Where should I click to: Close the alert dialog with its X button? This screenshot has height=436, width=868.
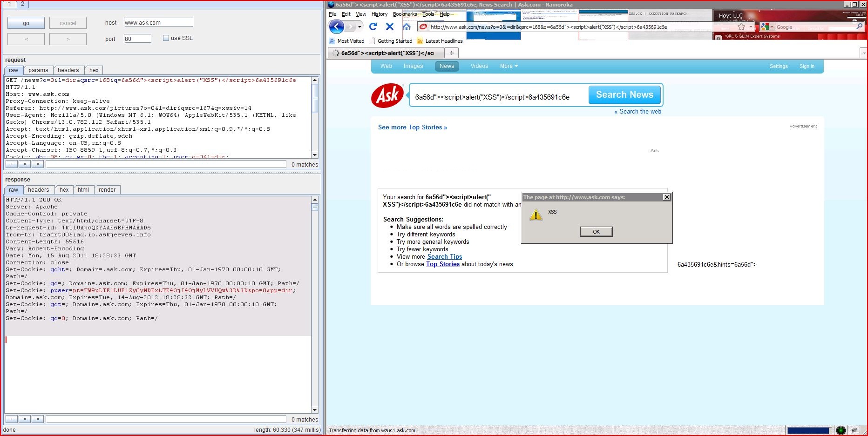tap(667, 197)
